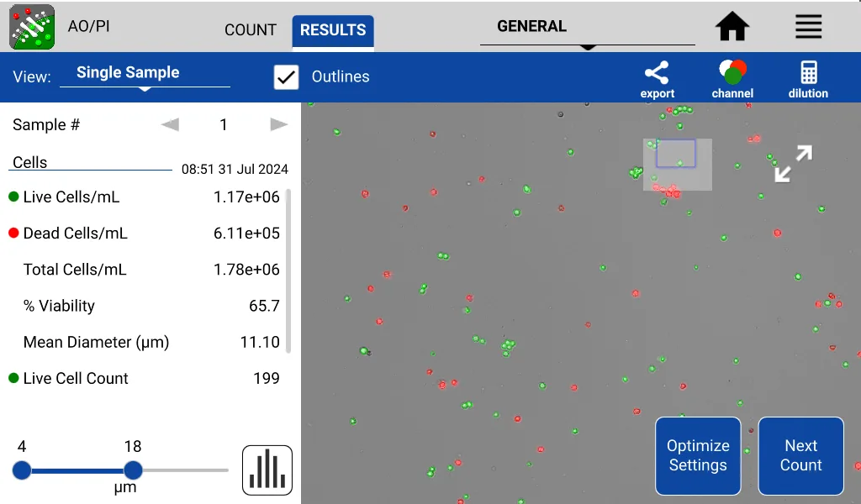Start the Next Count
Screen dimensions: 861x504
click(800, 455)
